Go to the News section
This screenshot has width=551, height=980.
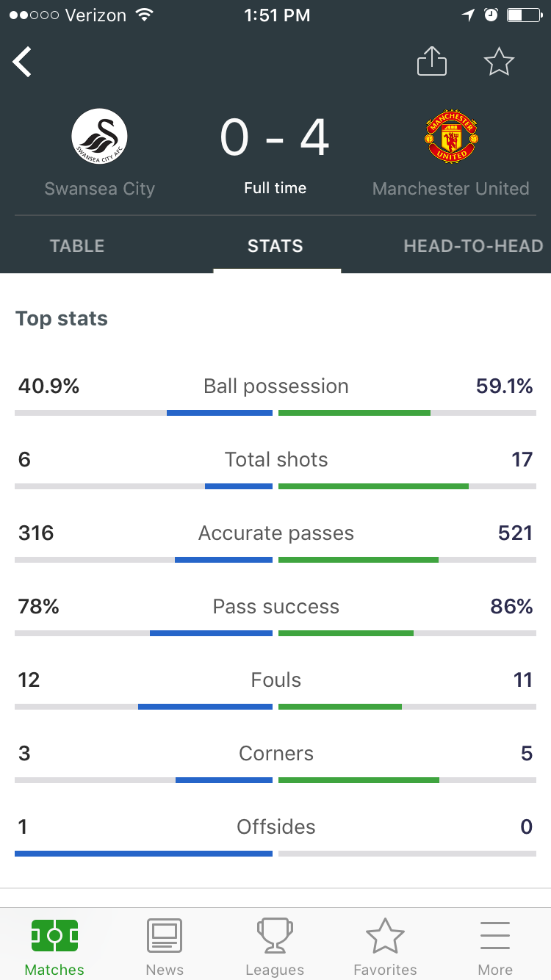point(165,945)
